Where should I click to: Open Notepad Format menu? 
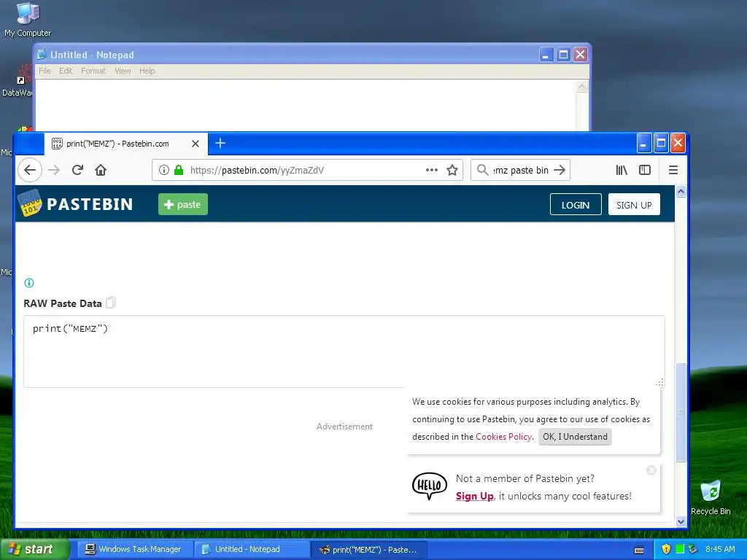click(93, 71)
